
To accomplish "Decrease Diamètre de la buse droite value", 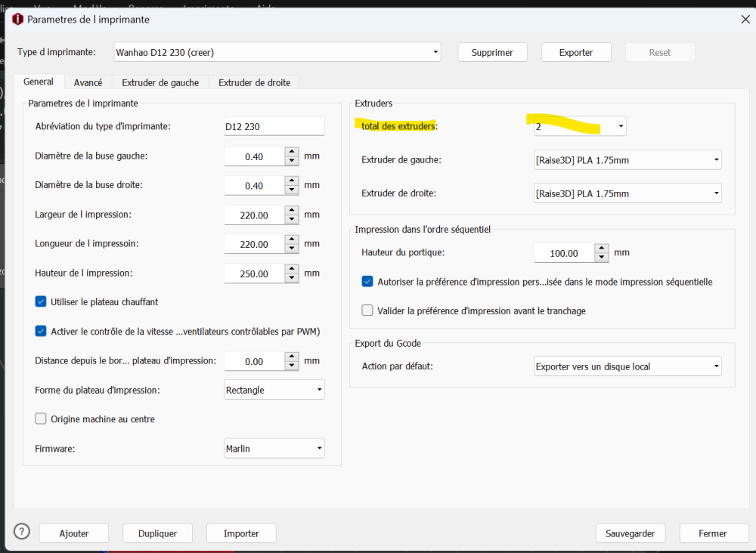I will [292, 190].
